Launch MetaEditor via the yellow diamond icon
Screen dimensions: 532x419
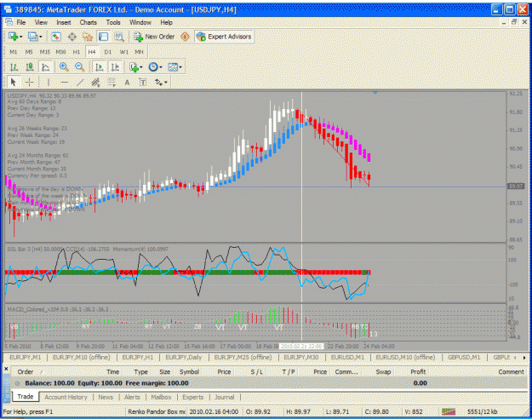tap(185, 37)
